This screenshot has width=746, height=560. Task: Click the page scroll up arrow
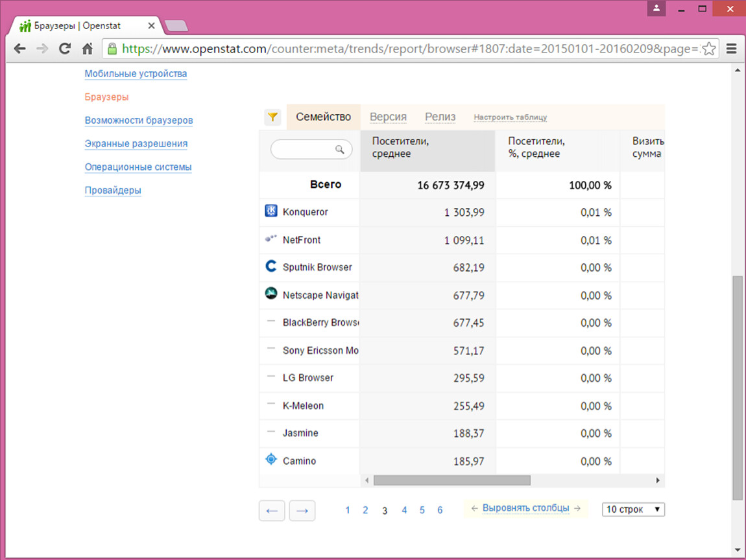[738, 71]
